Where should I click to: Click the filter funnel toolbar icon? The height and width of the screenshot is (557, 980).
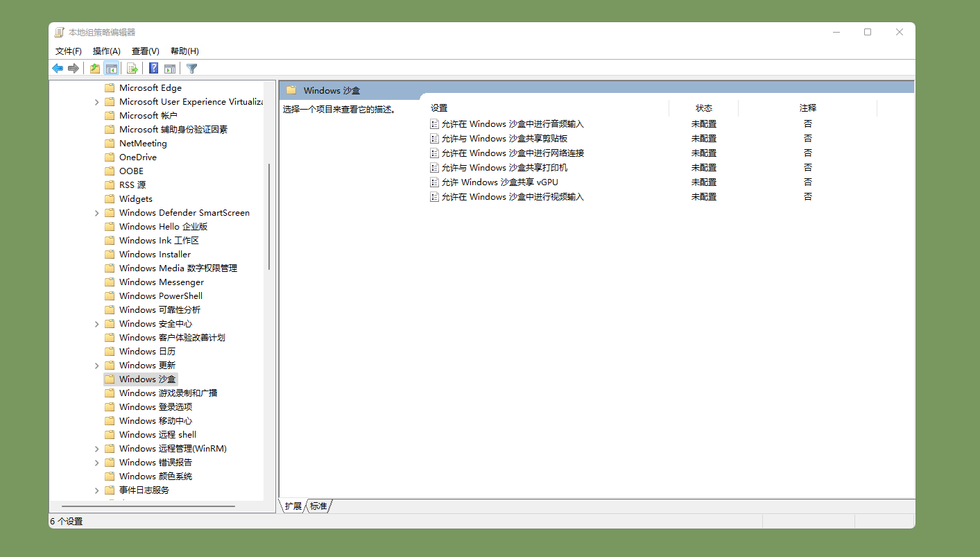192,68
